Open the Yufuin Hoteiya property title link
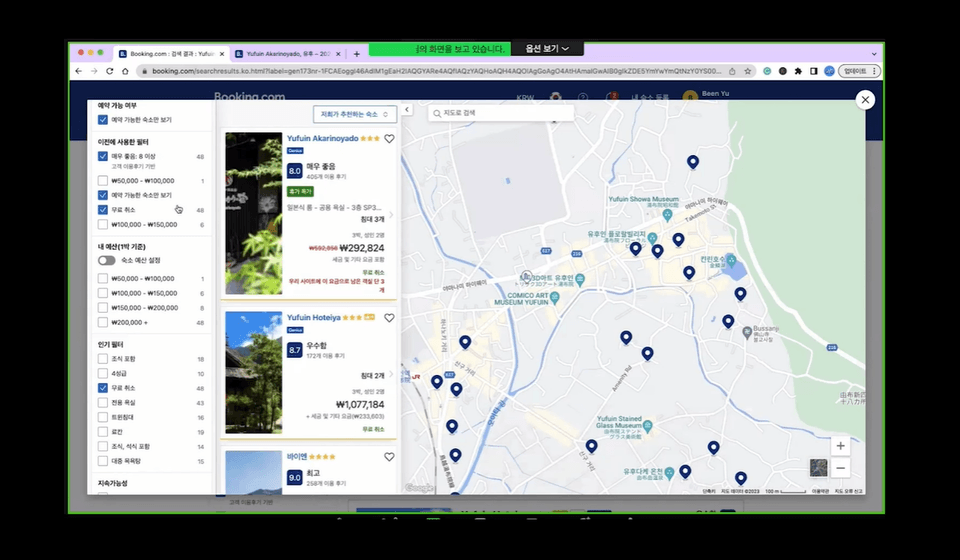 click(313, 318)
